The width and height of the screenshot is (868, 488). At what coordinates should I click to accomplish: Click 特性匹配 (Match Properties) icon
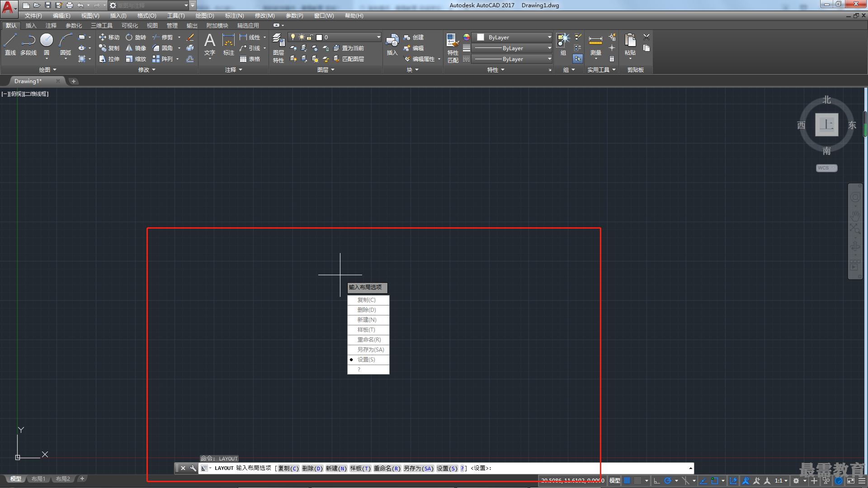(453, 48)
